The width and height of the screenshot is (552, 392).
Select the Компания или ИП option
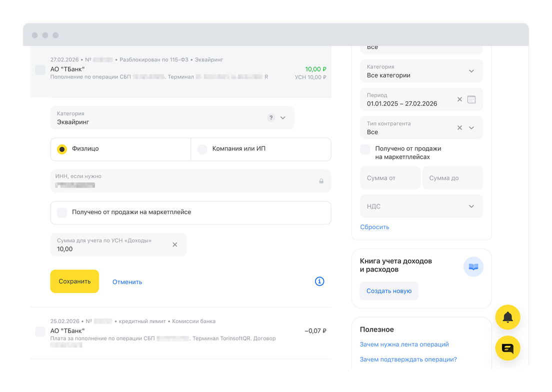pos(202,149)
